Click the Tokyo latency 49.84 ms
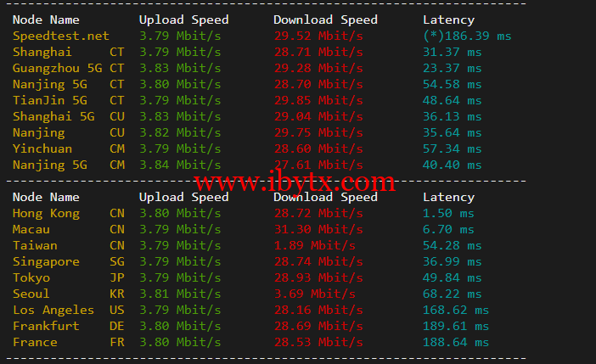This screenshot has height=364, width=596. [452, 277]
